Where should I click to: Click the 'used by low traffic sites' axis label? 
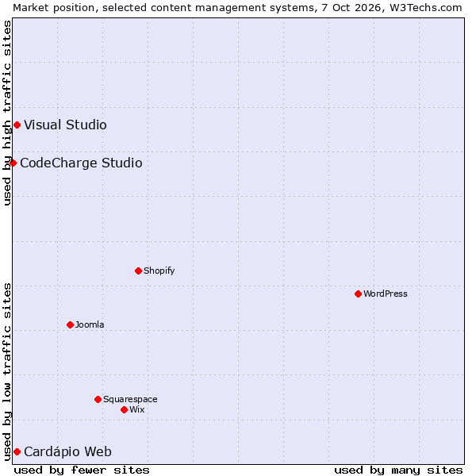(7, 373)
